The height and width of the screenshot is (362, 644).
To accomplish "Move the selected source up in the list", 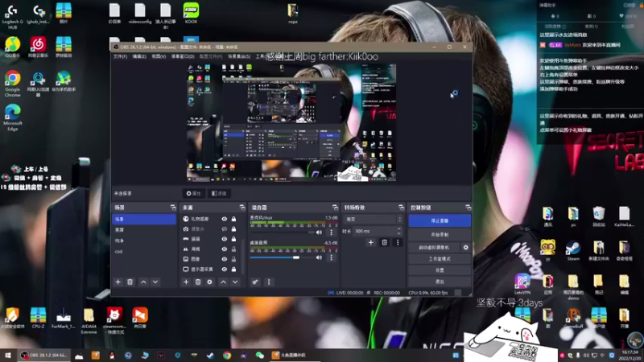I will coord(223,282).
